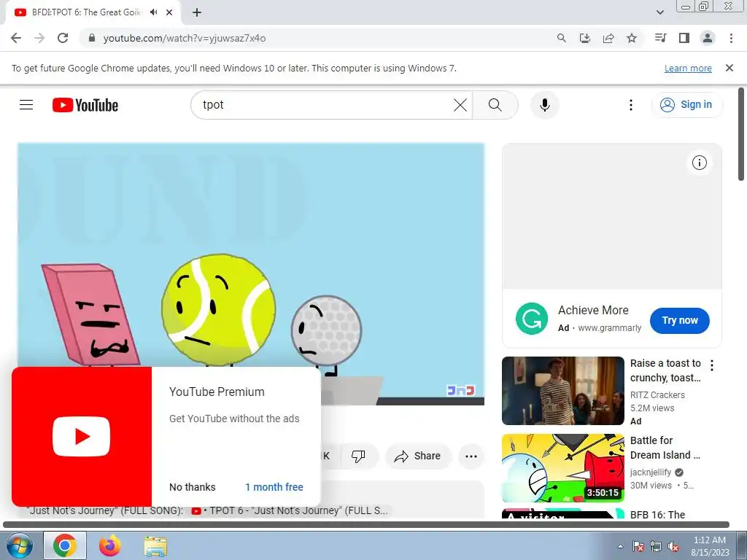This screenshot has width=747, height=560.
Task: Open the ad info icon
Action: (x=699, y=163)
